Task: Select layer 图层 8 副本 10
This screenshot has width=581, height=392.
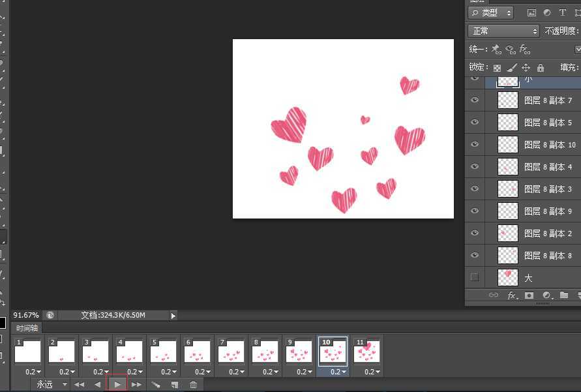Action: 550,144
